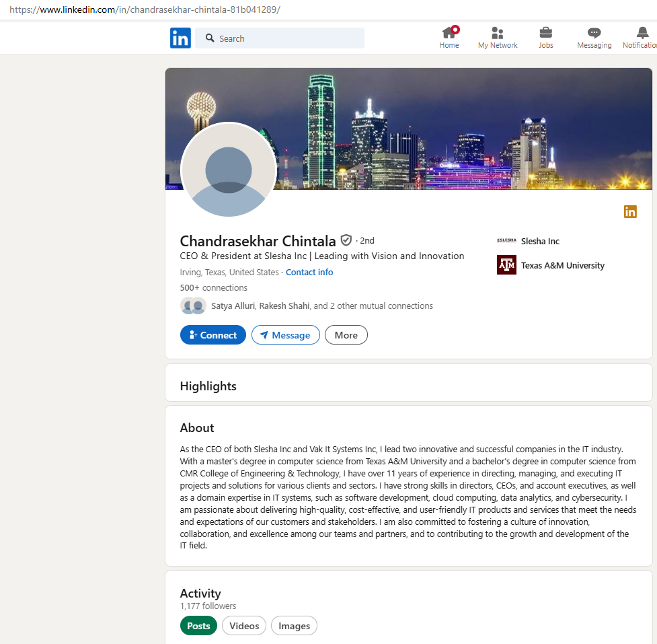Open the profile photo avatar
This screenshot has width=657, height=644.
pyautogui.click(x=229, y=170)
